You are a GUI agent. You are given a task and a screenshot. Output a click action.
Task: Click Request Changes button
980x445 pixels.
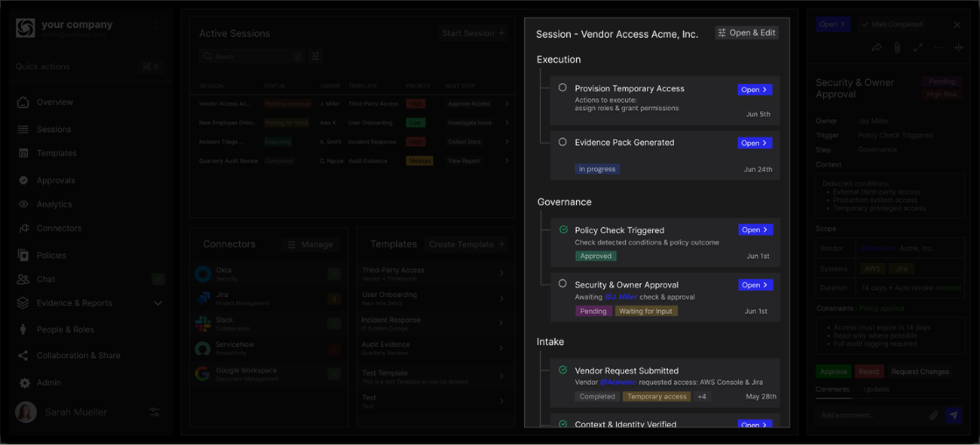point(920,371)
